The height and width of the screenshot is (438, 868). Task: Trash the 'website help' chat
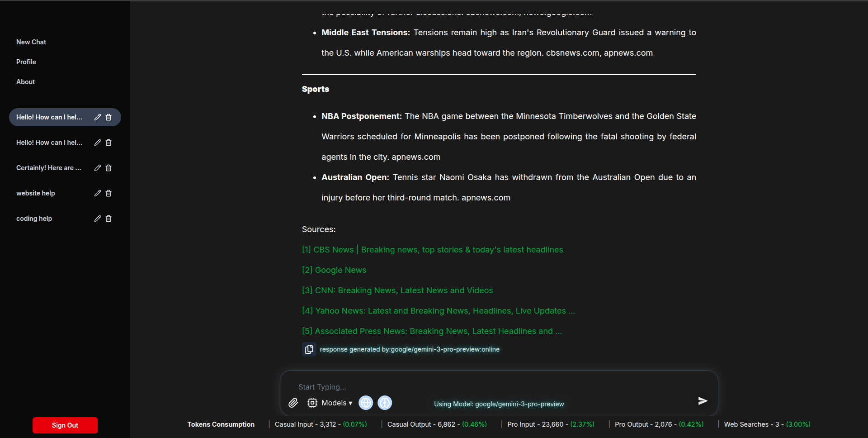pos(108,193)
